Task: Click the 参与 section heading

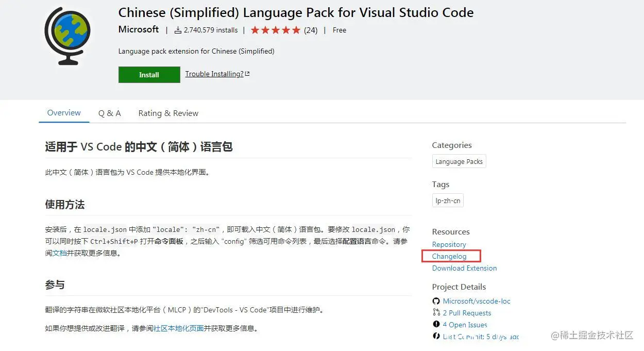Action: pos(55,285)
